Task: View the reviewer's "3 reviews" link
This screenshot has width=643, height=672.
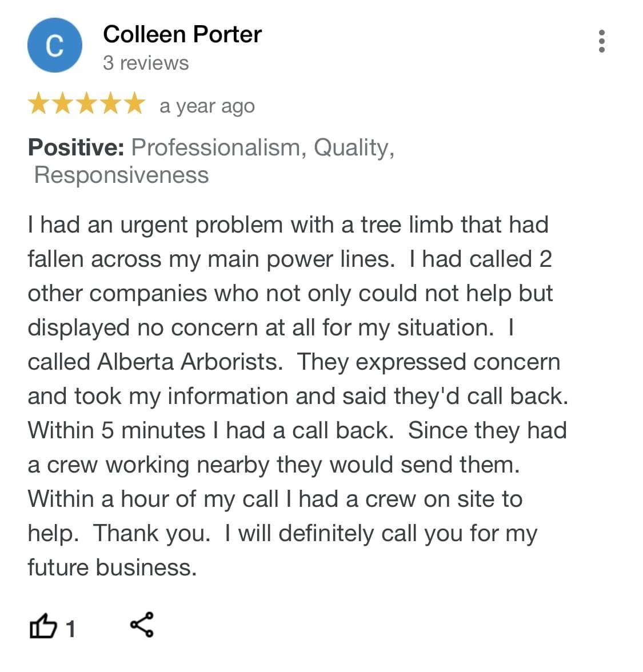Action: tap(146, 63)
